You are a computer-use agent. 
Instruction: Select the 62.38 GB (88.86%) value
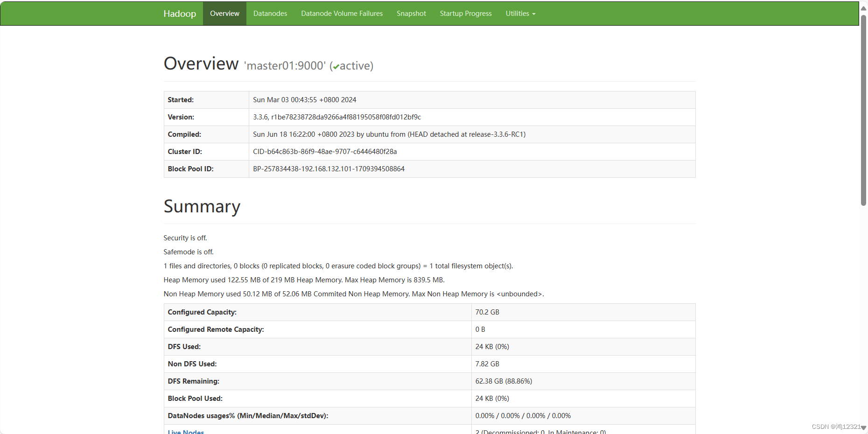[504, 381]
